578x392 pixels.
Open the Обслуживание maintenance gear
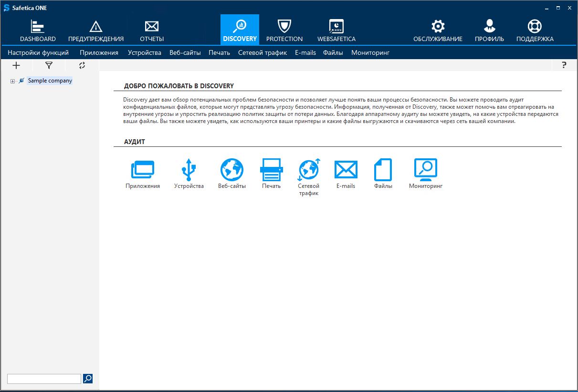[438, 31]
